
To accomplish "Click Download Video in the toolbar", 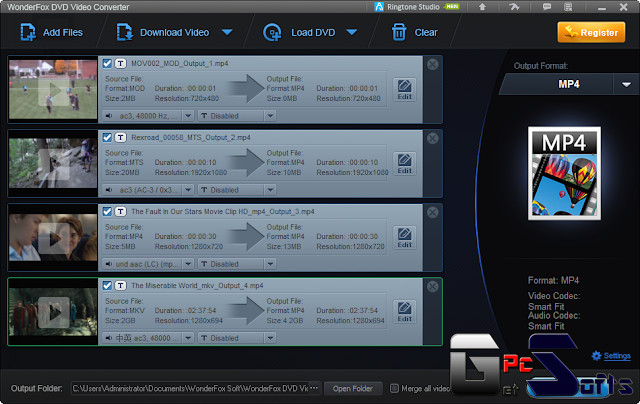I will 163,32.
